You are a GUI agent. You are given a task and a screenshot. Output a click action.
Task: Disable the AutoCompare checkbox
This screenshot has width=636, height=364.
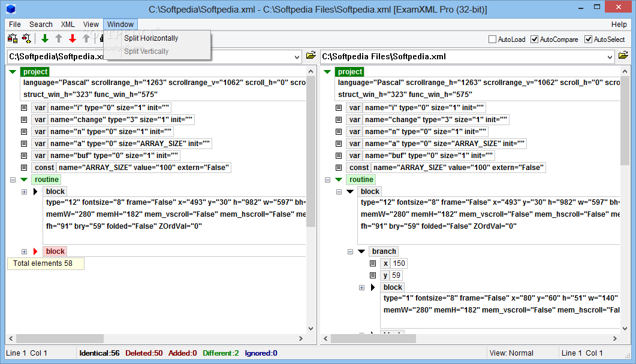click(x=535, y=40)
